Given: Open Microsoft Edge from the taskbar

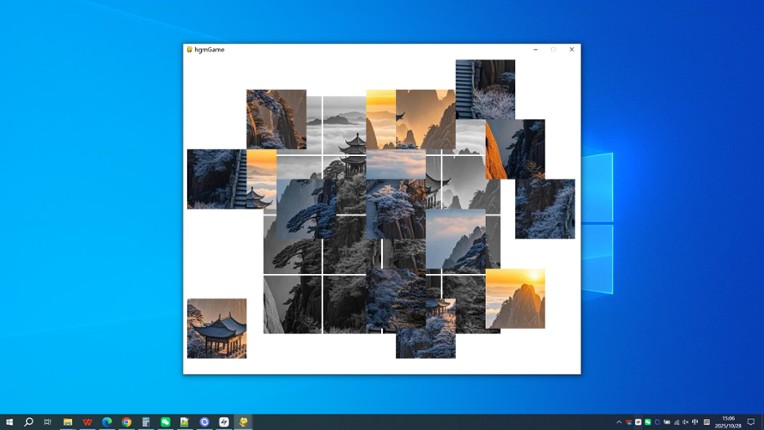Looking at the screenshot, I should [107, 422].
